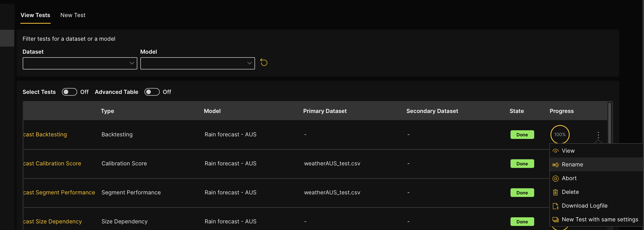This screenshot has width=644, height=230.
Task: Open the cast Segment Performance test link
Action: click(x=59, y=193)
